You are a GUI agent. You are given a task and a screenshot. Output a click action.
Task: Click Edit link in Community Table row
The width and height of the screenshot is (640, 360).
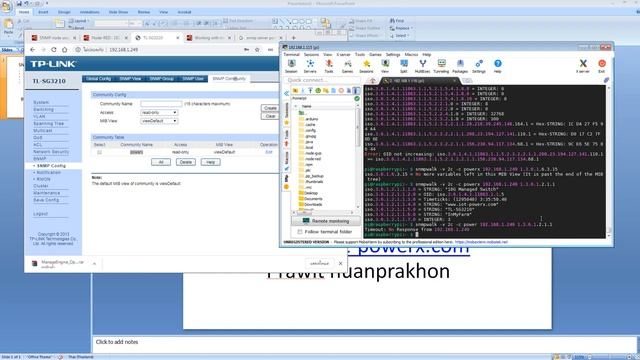tap(269, 152)
